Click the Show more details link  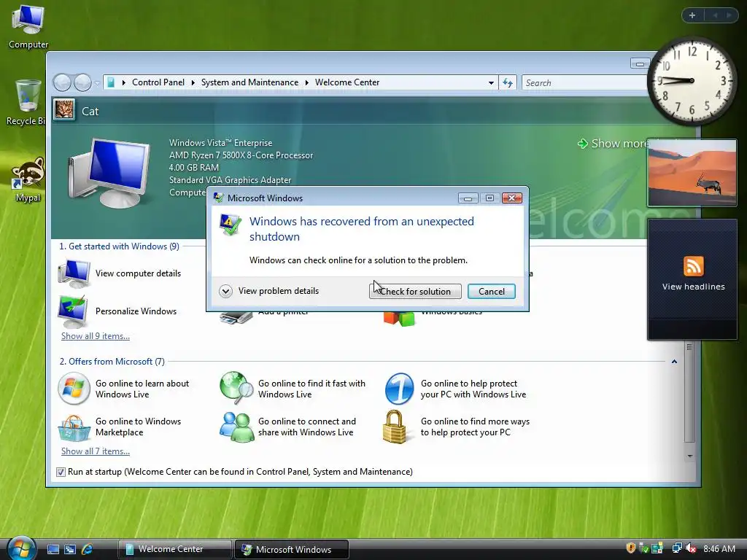click(x=613, y=144)
